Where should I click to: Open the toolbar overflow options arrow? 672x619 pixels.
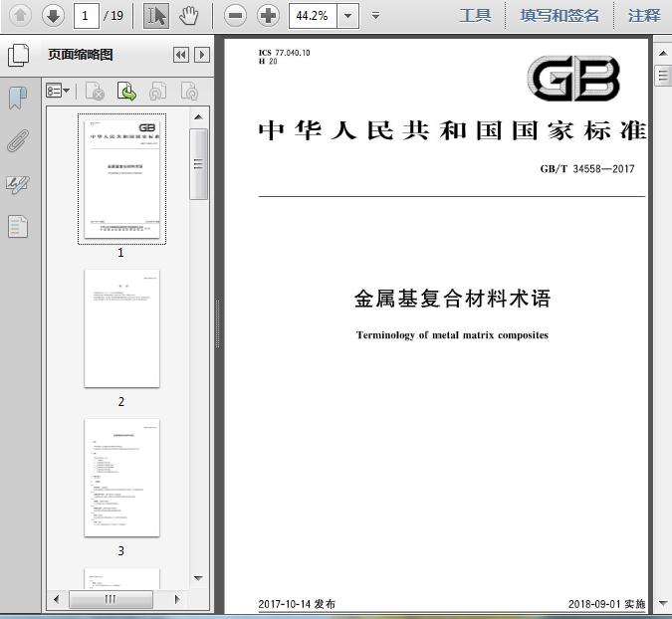tap(376, 16)
